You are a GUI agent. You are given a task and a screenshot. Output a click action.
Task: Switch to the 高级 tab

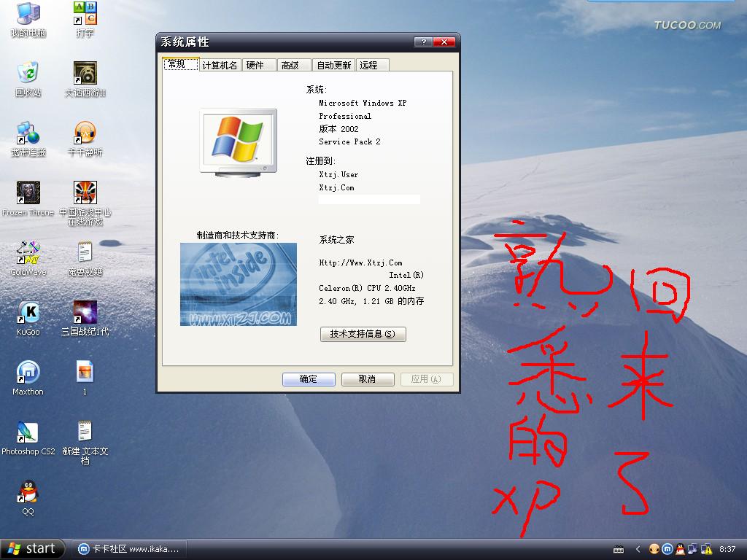[x=293, y=65]
